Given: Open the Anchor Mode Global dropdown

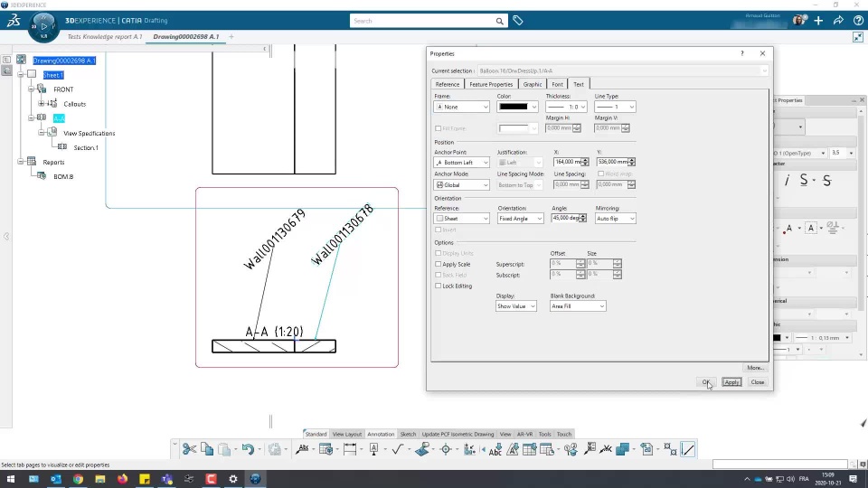Looking at the screenshot, I should [462, 184].
